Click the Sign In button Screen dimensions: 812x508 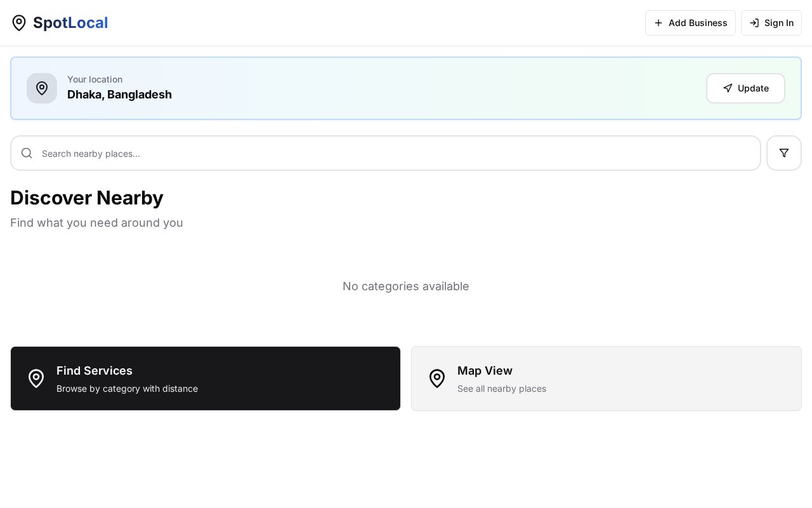[771, 23]
